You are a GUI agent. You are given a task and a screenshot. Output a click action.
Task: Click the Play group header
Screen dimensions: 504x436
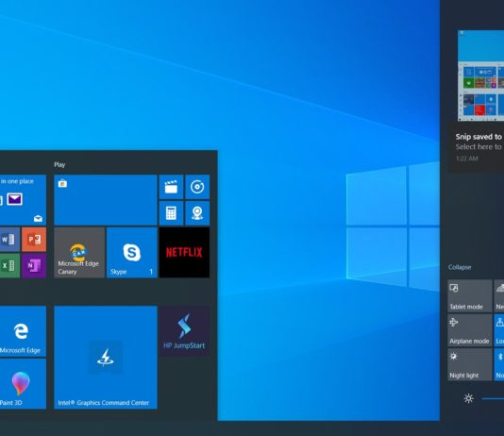pos(59,164)
